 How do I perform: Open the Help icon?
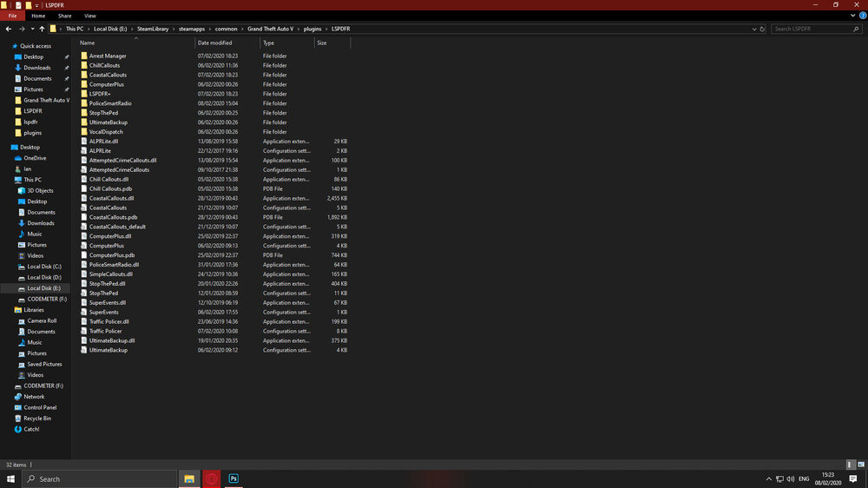[x=863, y=16]
